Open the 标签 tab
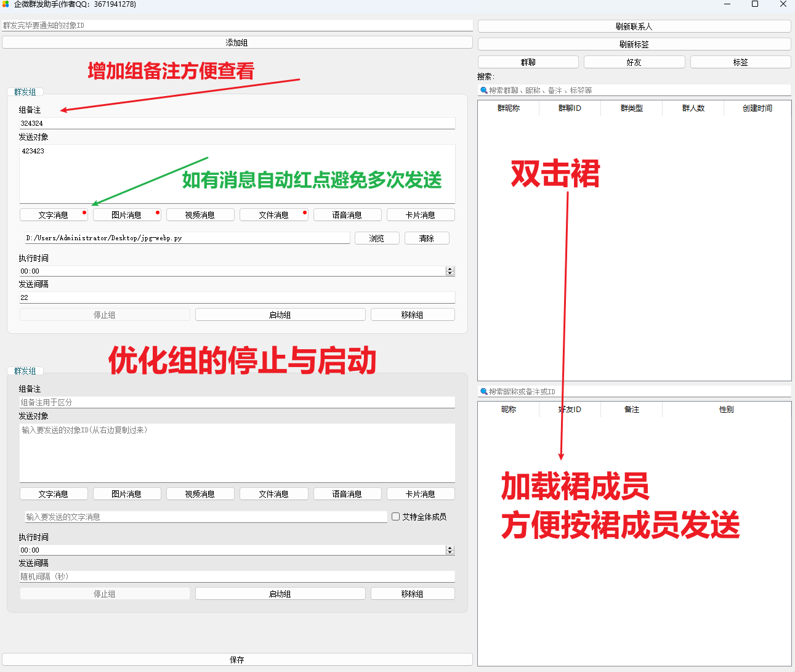This screenshot has height=672, width=795. pyautogui.click(x=740, y=62)
